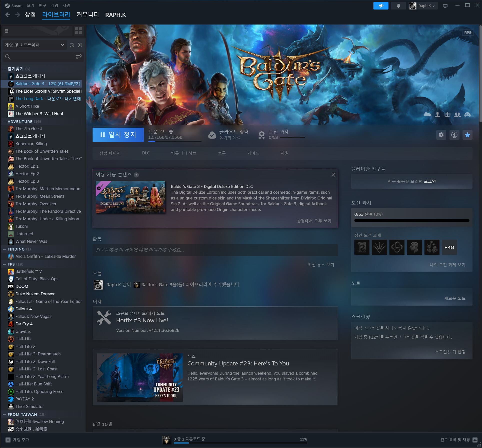
Task: Toggle favorite star for Baldur's Gate 3
Action: click(467, 135)
